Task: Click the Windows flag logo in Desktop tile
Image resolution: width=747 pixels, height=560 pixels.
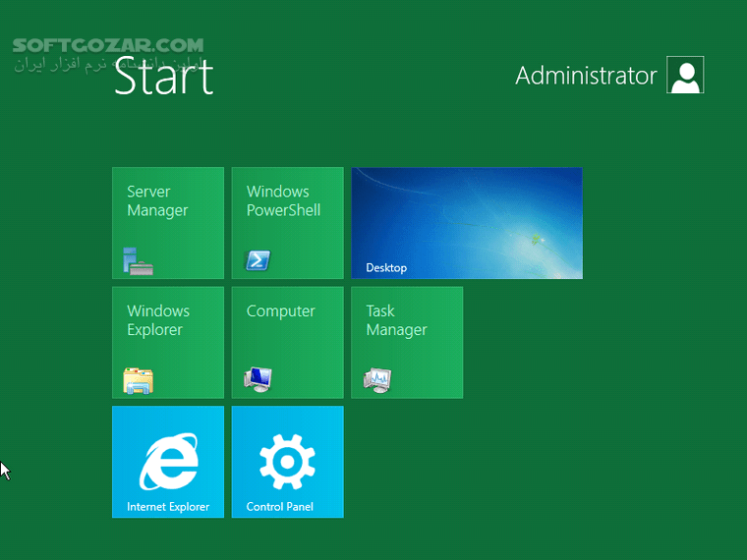Action: pos(535,239)
